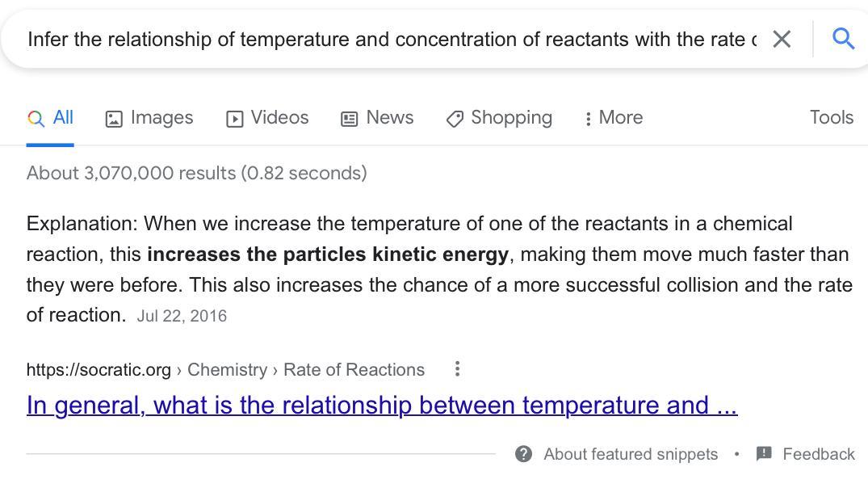Expand the More search filters menu

pyautogui.click(x=614, y=118)
